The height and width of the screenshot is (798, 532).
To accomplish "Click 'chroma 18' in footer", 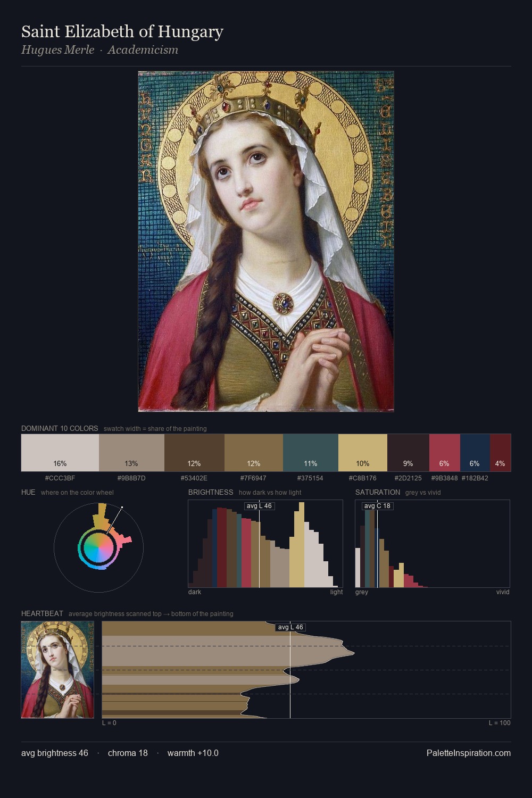I will tap(128, 753).
